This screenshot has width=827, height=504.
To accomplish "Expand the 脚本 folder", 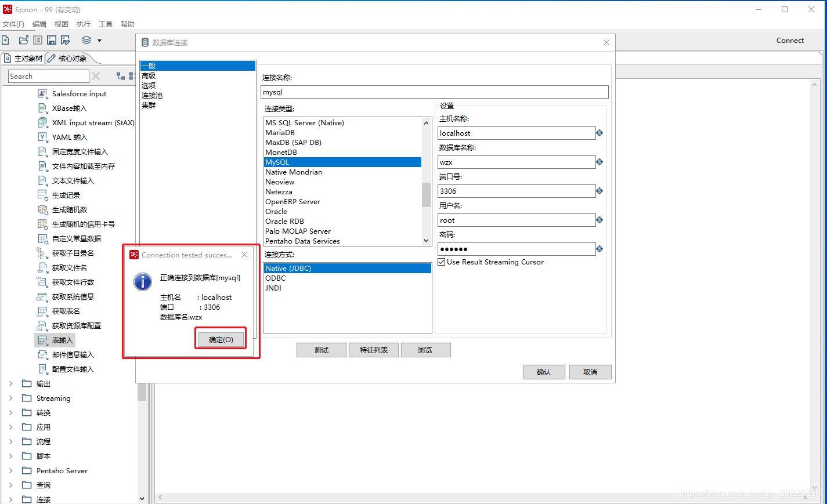I will (x=10, y=456).
